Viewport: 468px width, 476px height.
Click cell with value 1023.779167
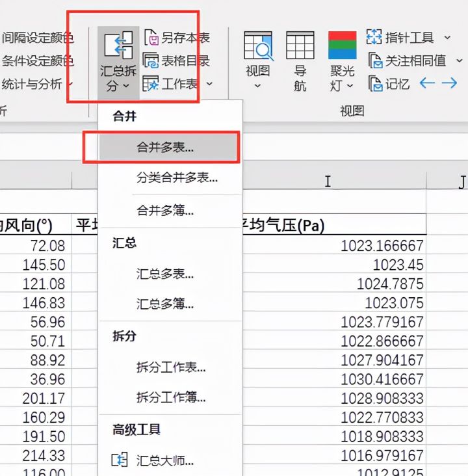(x=334, y=322)
